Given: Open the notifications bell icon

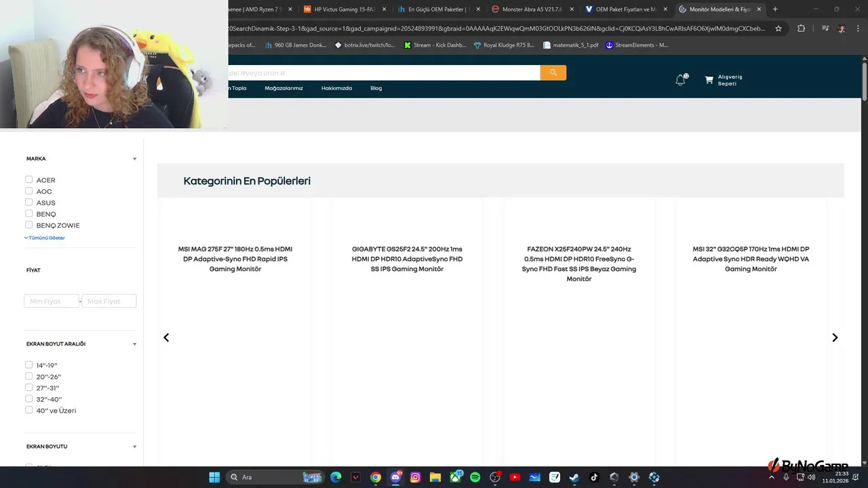Looking at the screenshot, I should [680, 80].
